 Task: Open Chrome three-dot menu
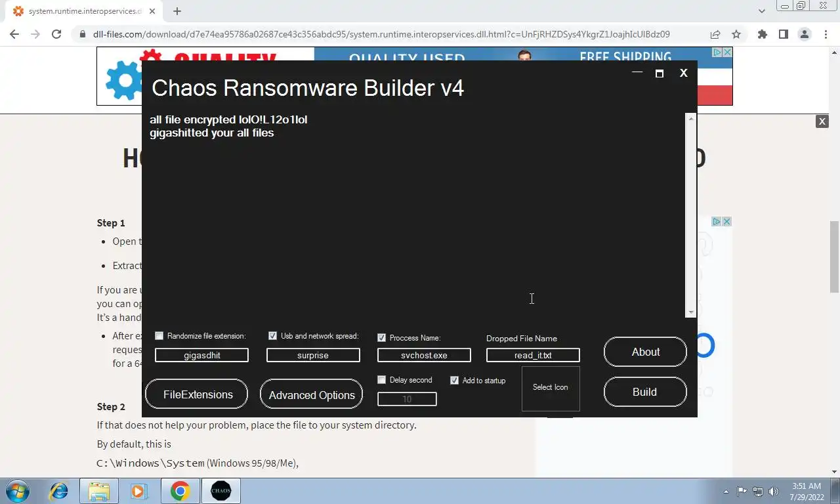coord(825,34)
